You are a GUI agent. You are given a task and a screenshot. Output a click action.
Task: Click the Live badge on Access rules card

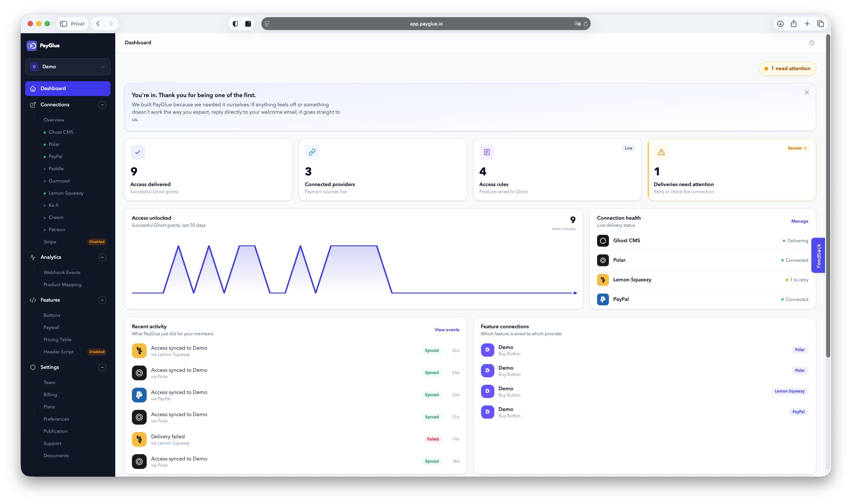click(x=628, y=148)
